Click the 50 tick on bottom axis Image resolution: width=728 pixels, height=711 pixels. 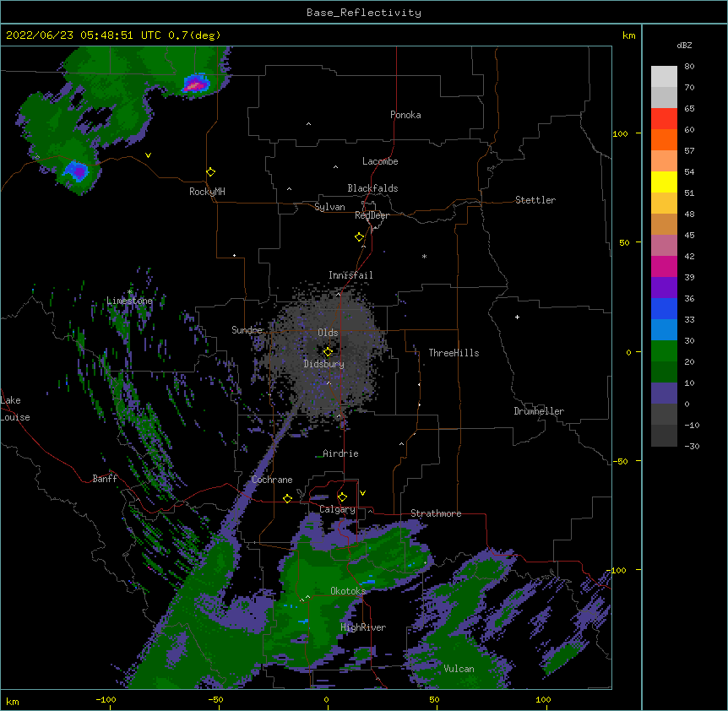point(434,699)
